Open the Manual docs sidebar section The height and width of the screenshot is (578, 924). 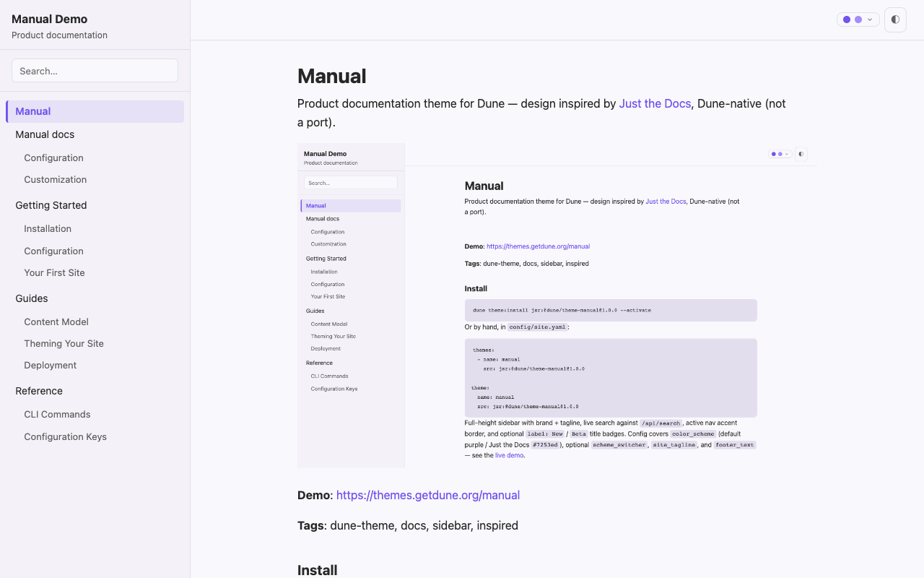pos(45,134)
